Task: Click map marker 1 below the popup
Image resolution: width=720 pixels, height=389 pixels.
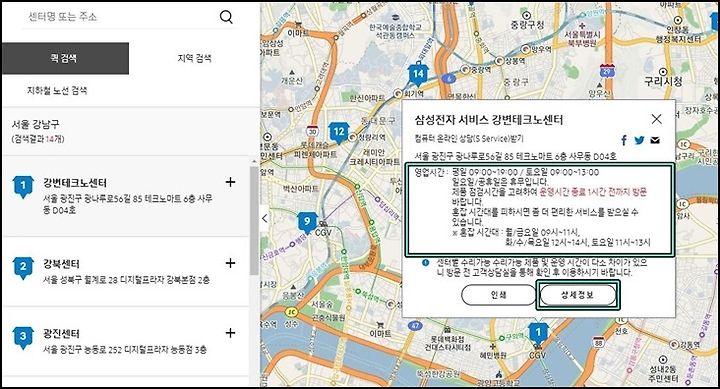Action: click(538, 333)
